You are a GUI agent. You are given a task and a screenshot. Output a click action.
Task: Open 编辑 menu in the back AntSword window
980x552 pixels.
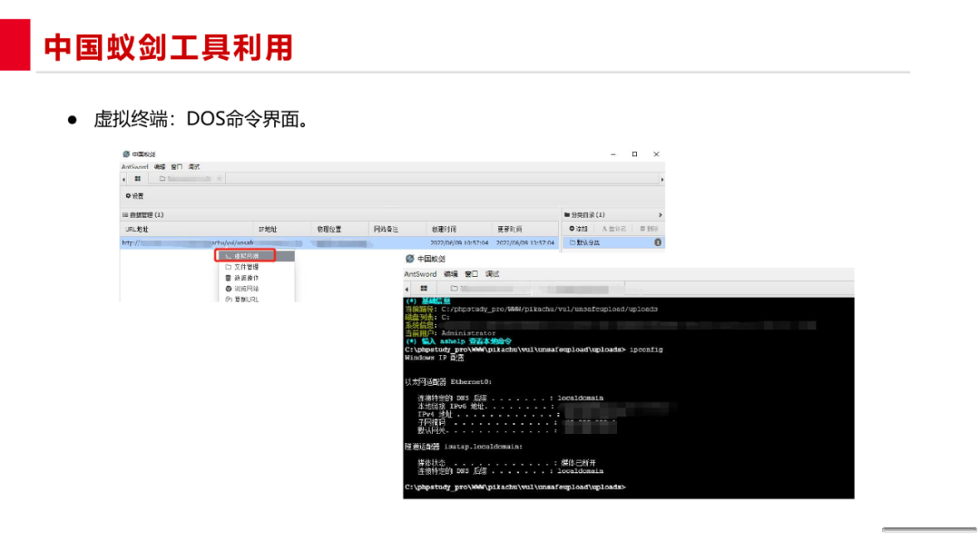(160, 167)
